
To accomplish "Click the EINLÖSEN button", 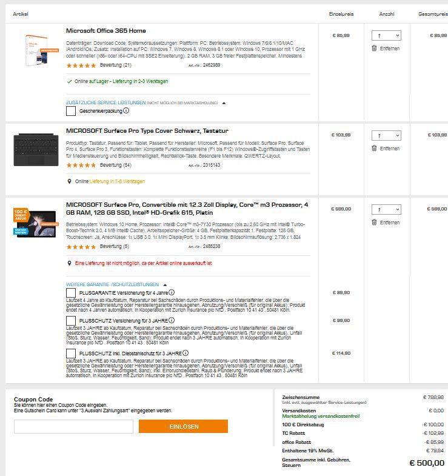I will click(183, 426).
